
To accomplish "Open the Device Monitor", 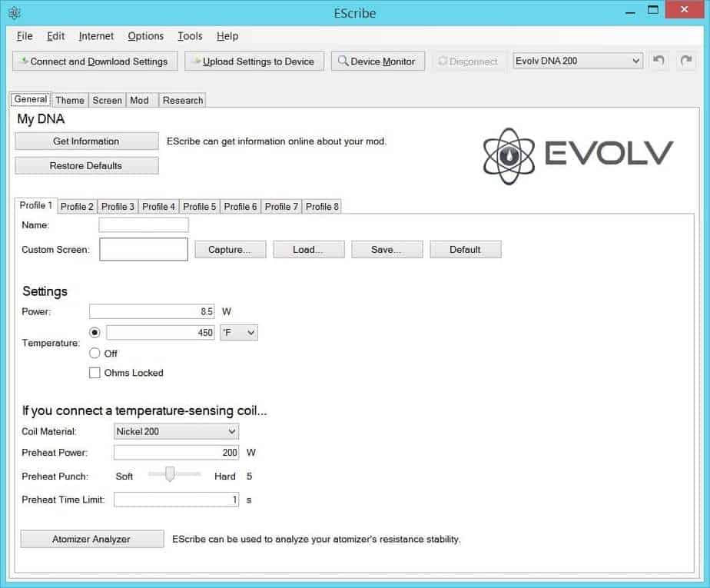I will pyautogui.click(x=378, y=61).
